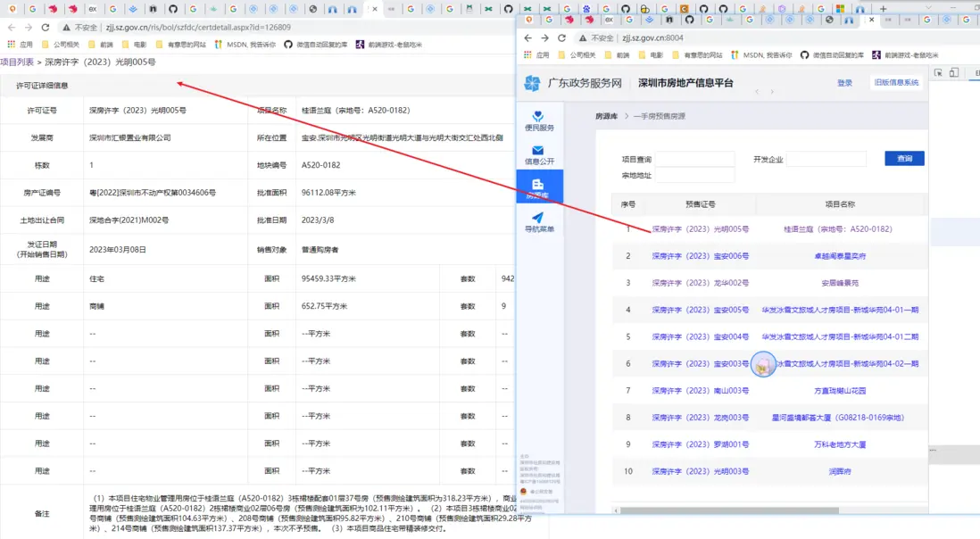980x539 pixels.
Task: Go forward in the right browser window
Action: (544, 38)
